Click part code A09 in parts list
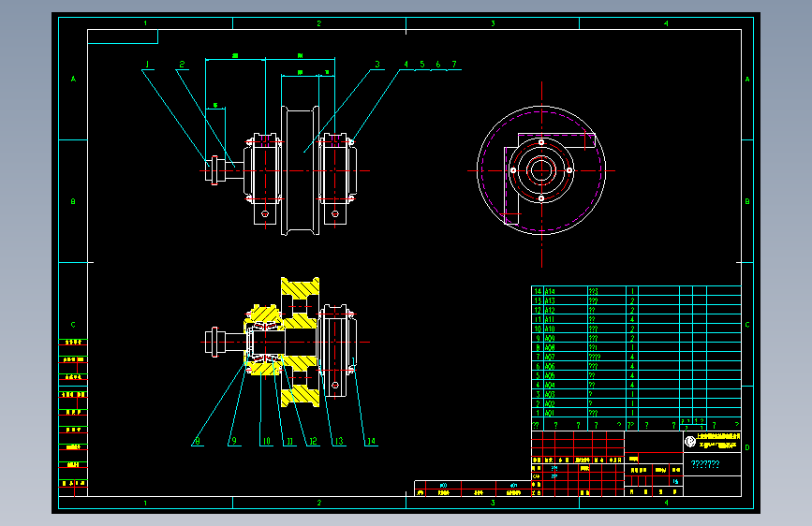 pyautogui.click(x=550, y=338)
